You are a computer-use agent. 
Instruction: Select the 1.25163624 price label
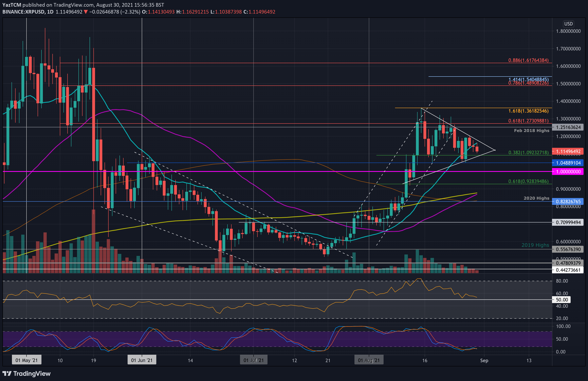pos(568,127)
